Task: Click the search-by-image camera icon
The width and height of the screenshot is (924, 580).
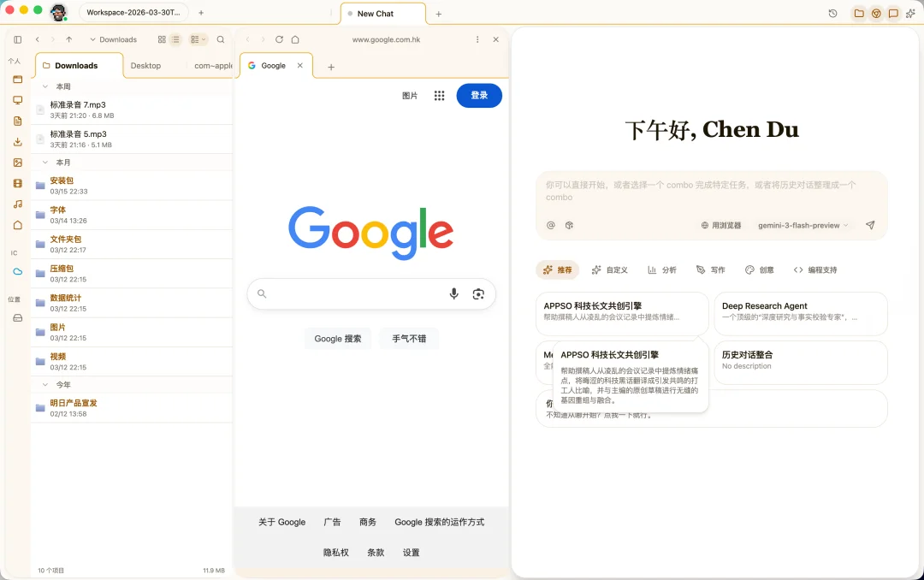Action: click(478, 293)
